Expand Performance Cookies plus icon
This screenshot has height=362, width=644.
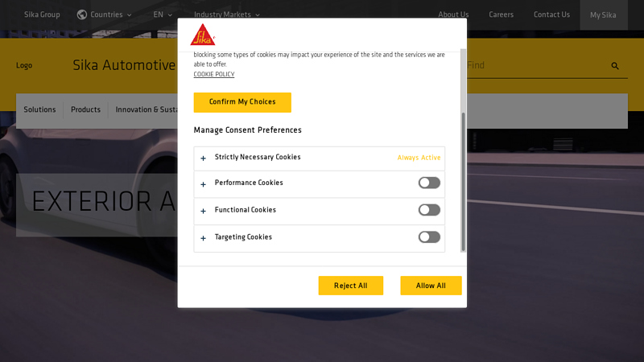tap(204, 184)
